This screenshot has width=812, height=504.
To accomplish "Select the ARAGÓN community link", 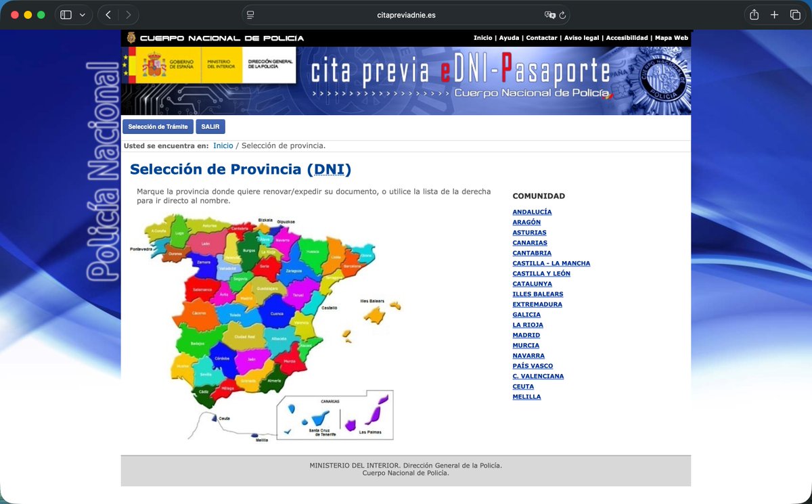I will pyautogui.click(x=526, y=222).
